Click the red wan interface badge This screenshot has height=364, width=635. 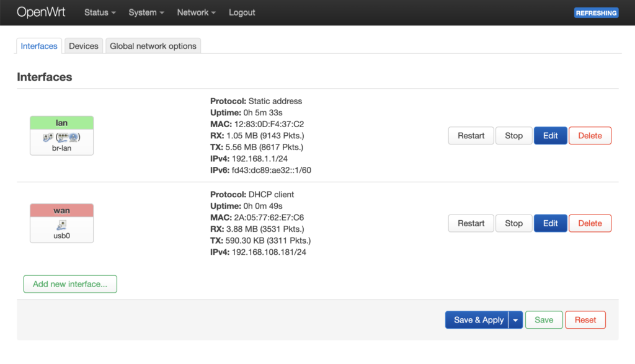click(x=61, y=211)
